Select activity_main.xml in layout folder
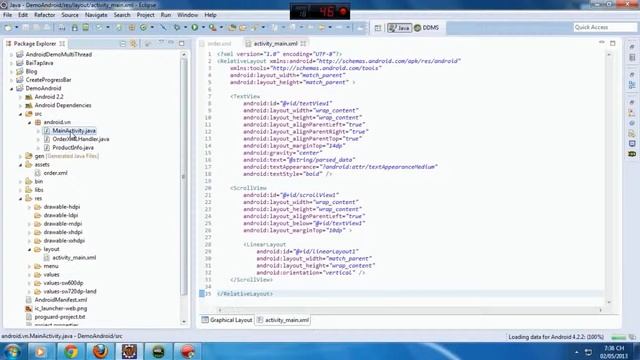Image resolution: width=640 pixels, height=360 pixels. click(74, 258)
